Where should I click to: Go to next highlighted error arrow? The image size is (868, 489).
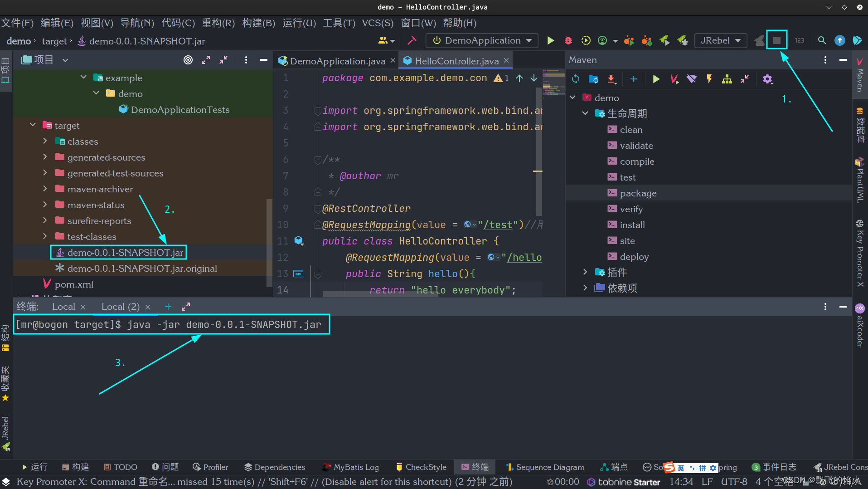(x=534, y=78)
